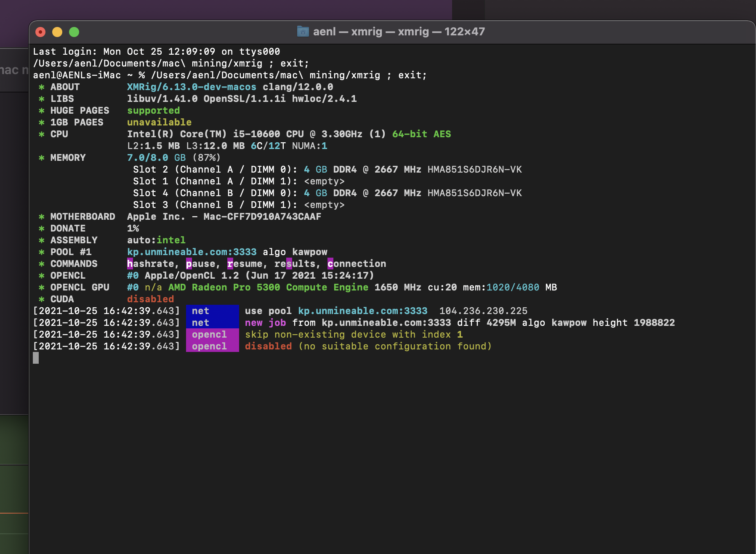Screen dimensions: 756x554
Task: Click the 'Slot 1 (Channel A / DIMM 1)' row
Action: tap(239, 181)
